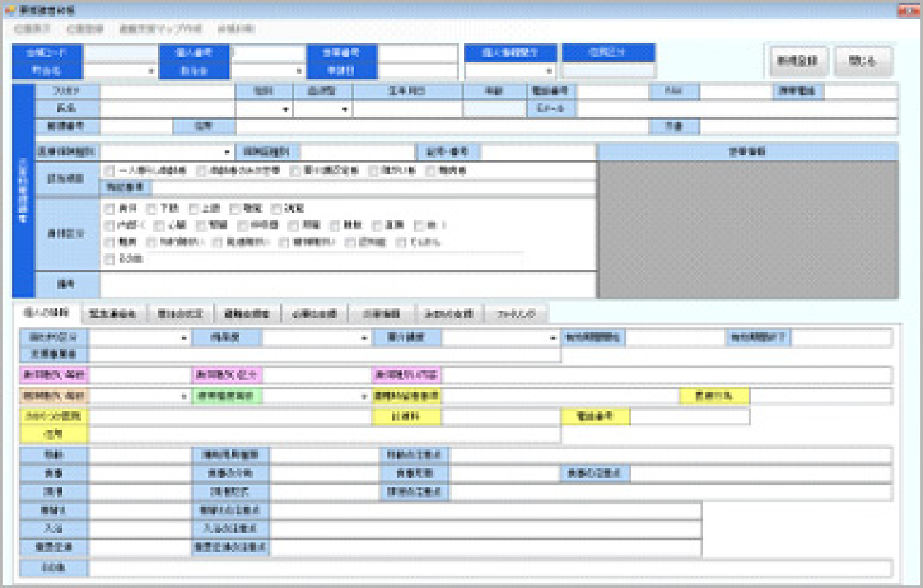
Task: Click the 移動 input field
Action: [x=140, y=455]
